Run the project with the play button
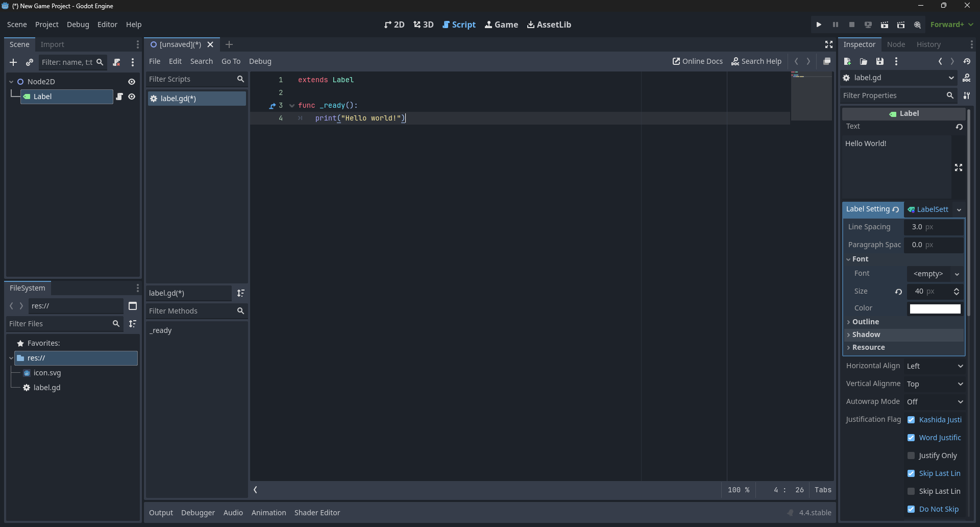 pyautogui.click(x=819, y=25)
